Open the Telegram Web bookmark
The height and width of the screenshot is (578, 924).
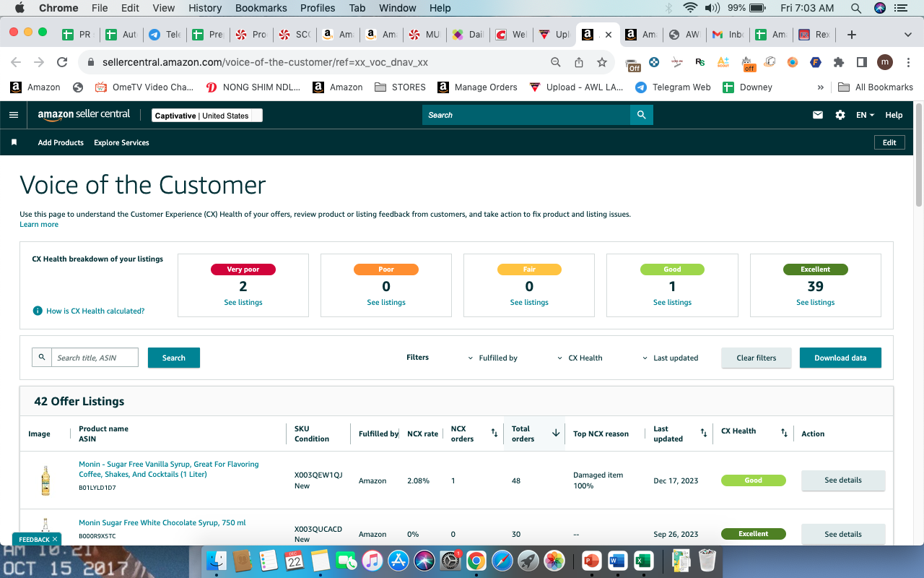673,87
